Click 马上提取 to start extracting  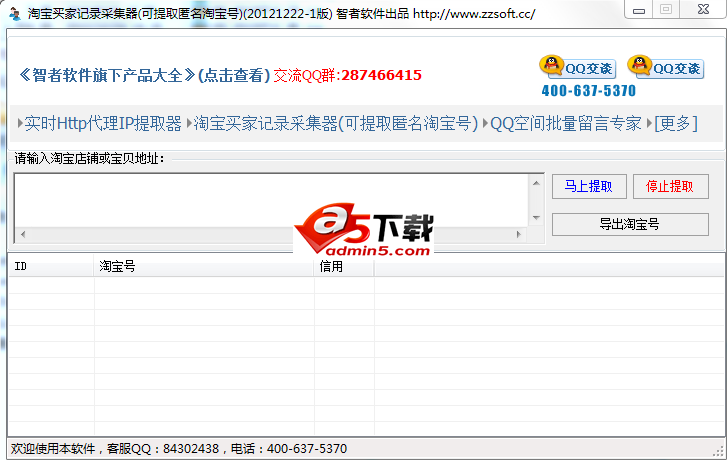coord(589,186)
